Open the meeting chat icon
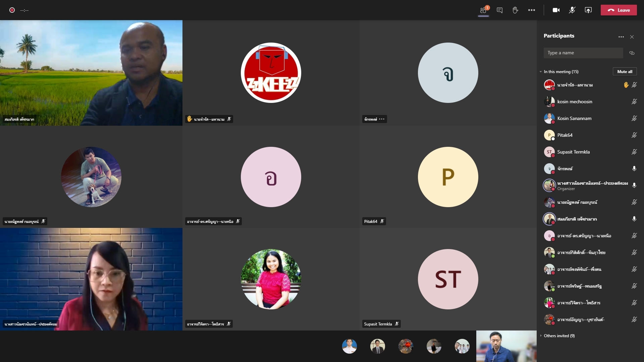Screen dimensions: 644x362 pos(499,10)
